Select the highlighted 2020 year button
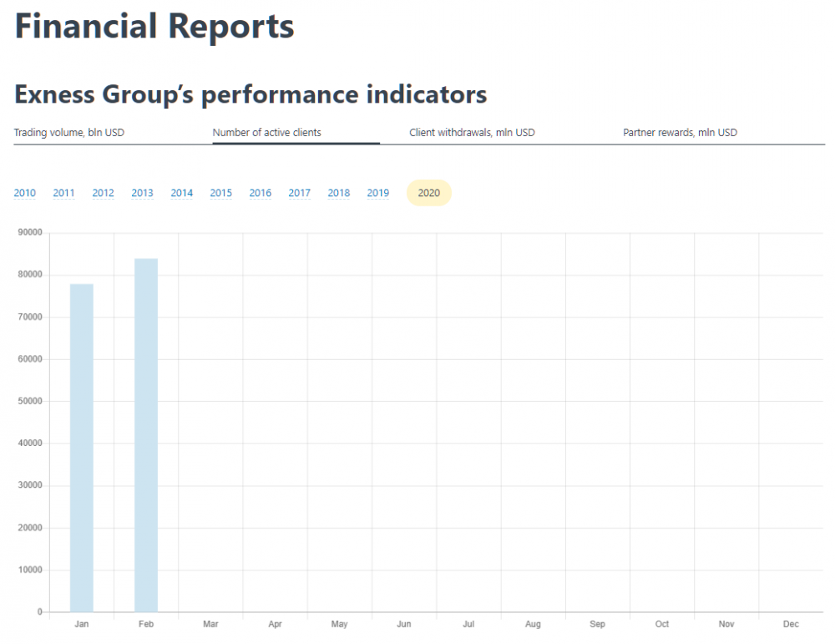Screen dimensions: 835x644 pos(429,193)
